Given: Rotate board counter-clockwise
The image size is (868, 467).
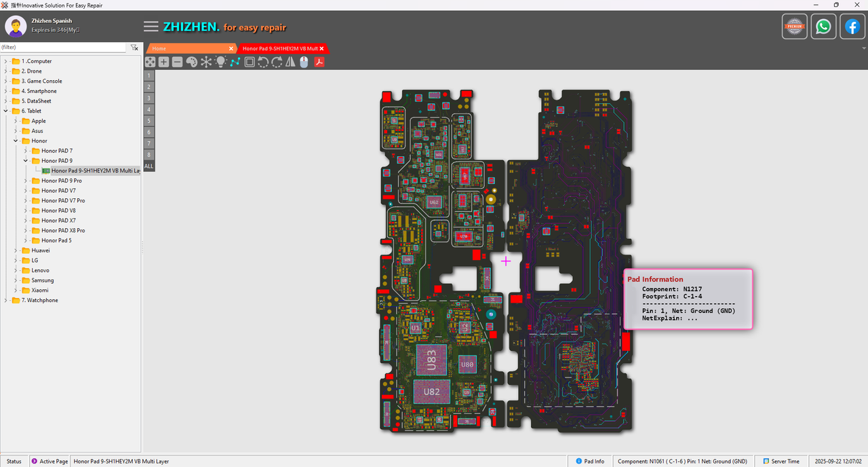Looking at the screenshot, I should 263,62.
